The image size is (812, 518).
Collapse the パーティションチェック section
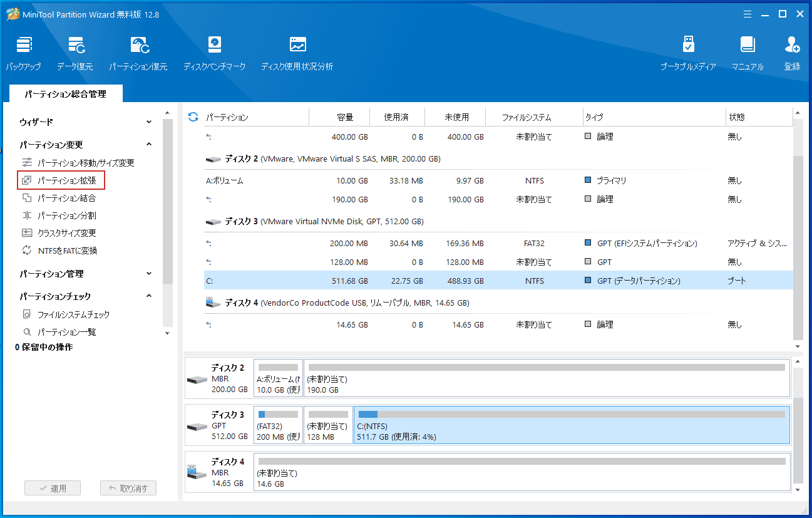[149, 296]
